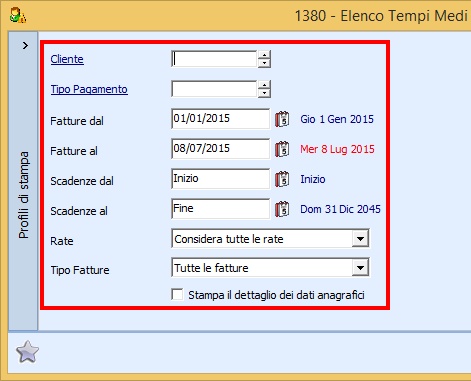This screenshot has height=381, width=471.
Task: Click Tipo Pagamento spinner down arrow
Action: 264,93
